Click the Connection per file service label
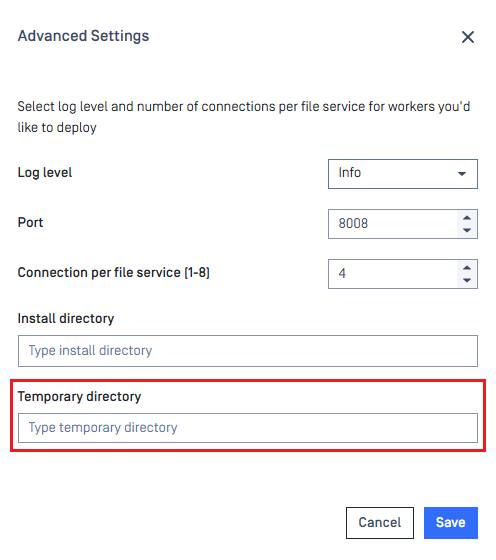This screenshot has width=496, height=560. pos(114,272)
